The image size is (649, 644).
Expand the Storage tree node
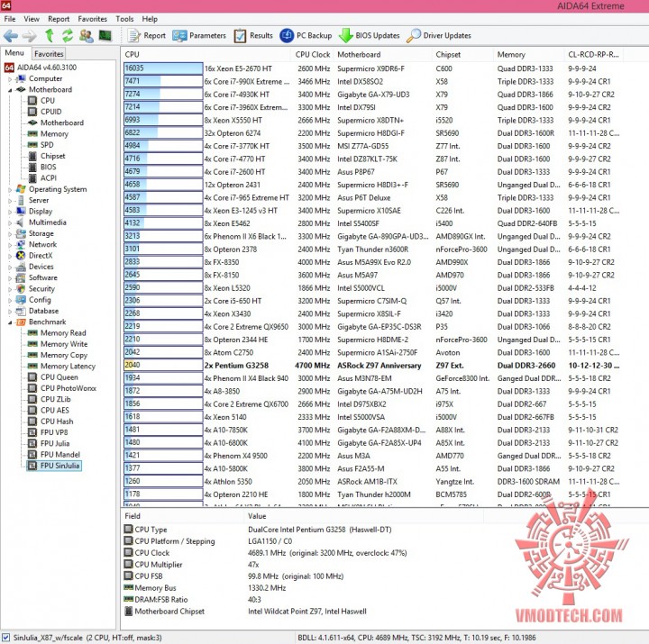(10, 233)
